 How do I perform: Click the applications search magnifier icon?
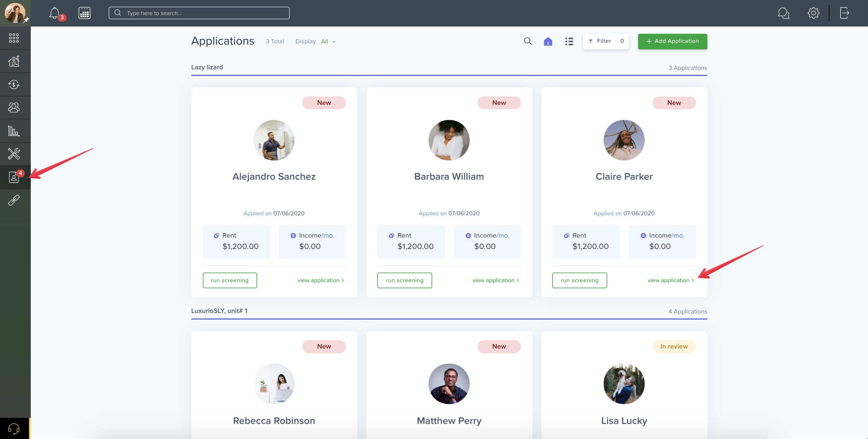click(528, 41)
